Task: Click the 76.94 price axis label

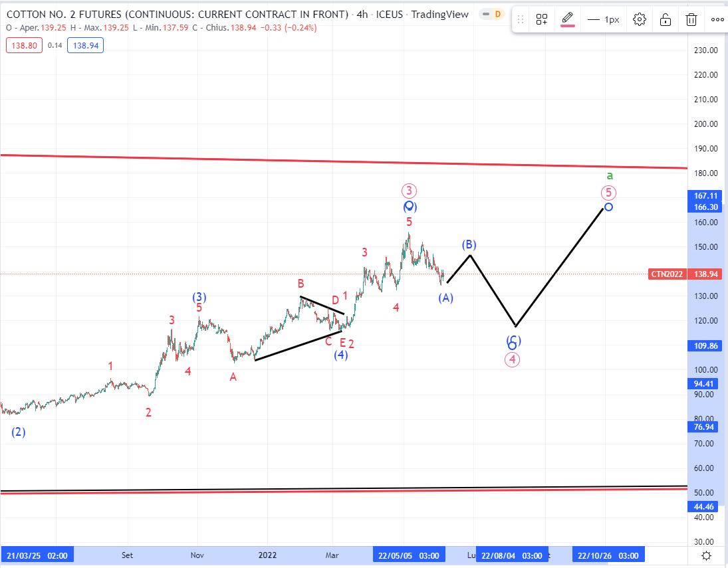Action: (703, 427)
